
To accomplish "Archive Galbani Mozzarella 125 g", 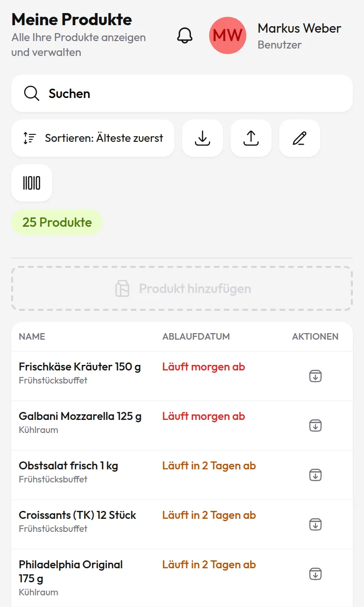I will click(315, 426).
